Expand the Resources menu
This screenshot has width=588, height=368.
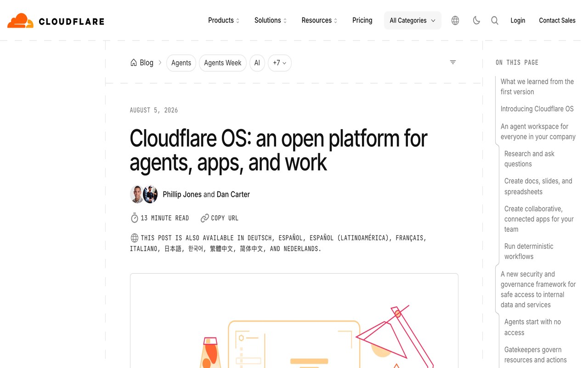[x=319, y=20]
